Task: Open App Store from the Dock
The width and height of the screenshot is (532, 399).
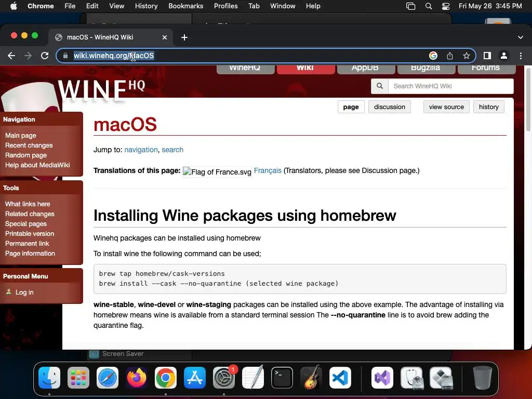Action: pos(195,378)
